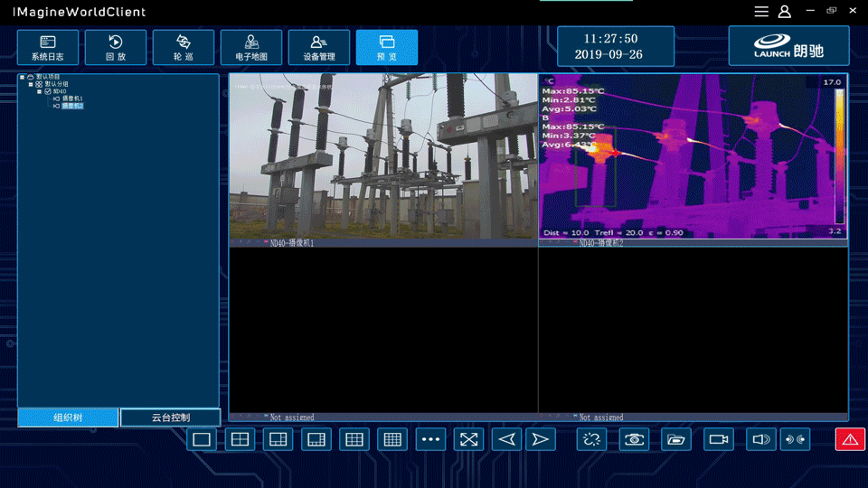
Task: Select the single-pane view layout icon
Action: point(202,439)
